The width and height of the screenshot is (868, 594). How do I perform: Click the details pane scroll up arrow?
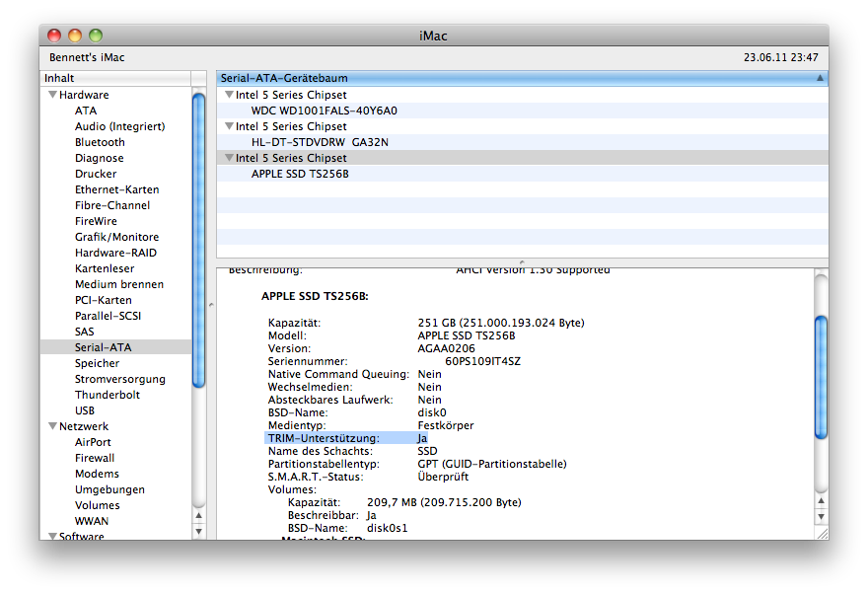(822, 501)
